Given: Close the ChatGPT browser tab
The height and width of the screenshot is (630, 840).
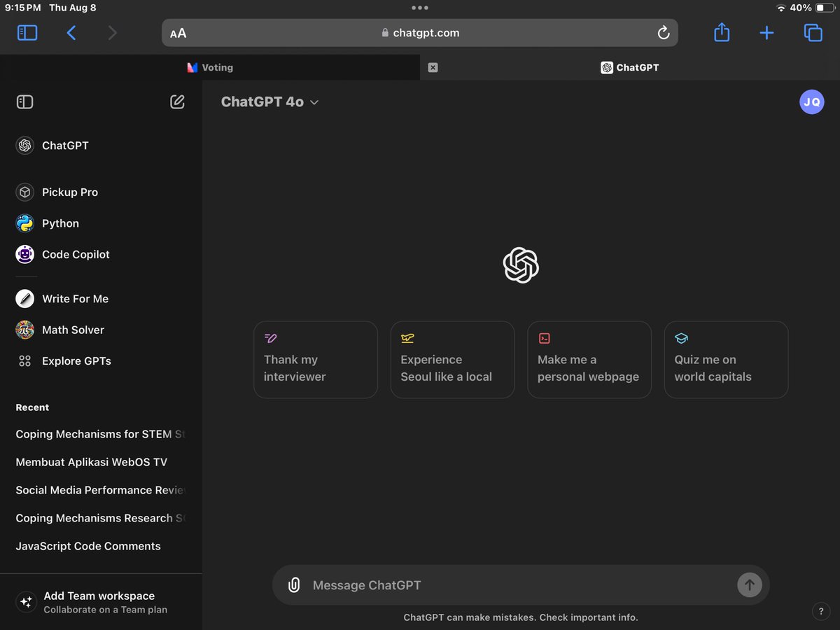Looking at the screenshot, I should [433, 68].
